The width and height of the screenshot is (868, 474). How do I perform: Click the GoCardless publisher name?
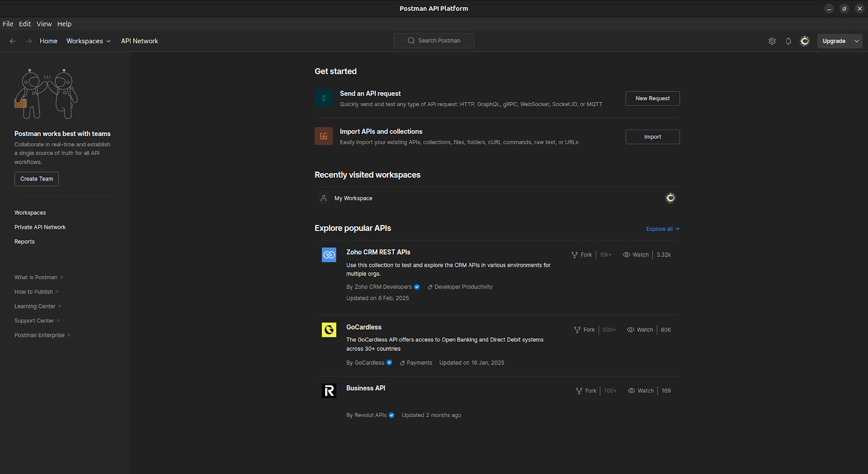[369, 363]
